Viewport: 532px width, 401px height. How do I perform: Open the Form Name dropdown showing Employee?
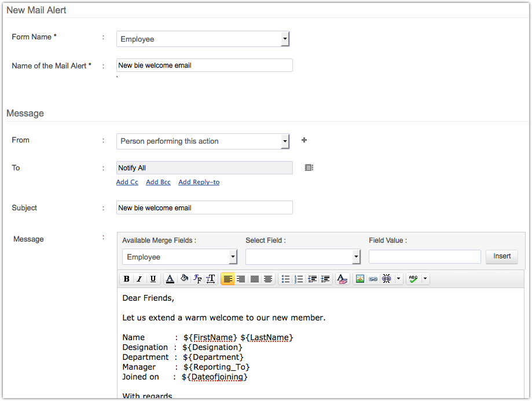(203, 39)
